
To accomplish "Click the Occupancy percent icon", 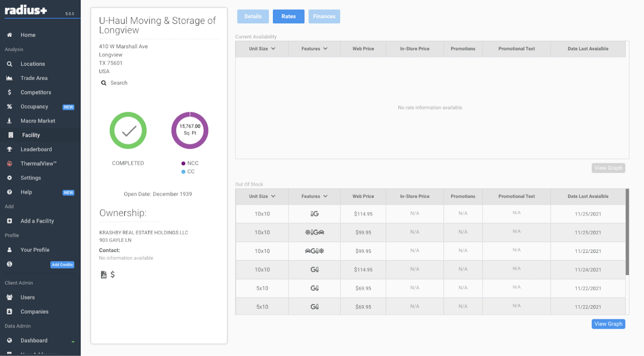I will pyautogui.click(x=9, y=107).
